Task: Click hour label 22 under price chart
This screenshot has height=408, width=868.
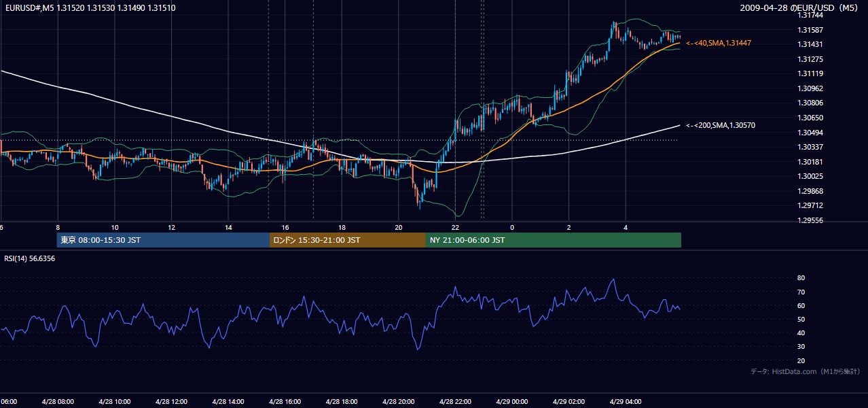Action: coord(455,228)
